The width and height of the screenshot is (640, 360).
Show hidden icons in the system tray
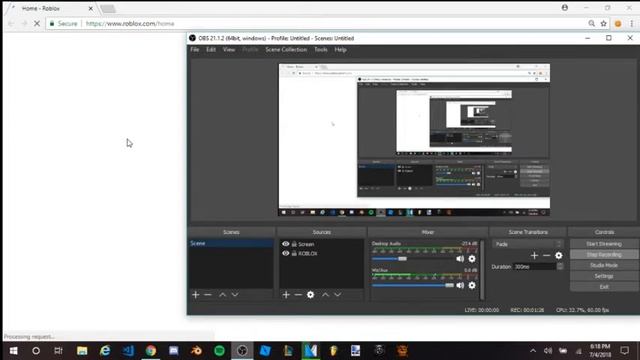tap(533, 351)
